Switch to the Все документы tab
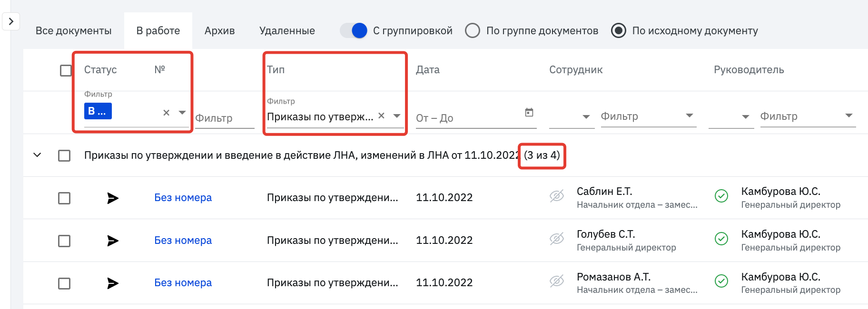868x309 pixels. click(x=74, y=31)
